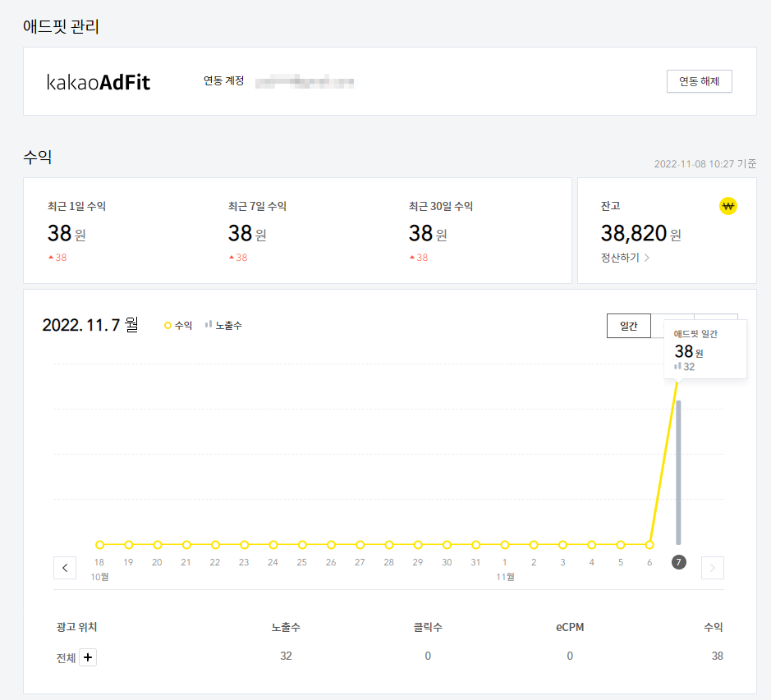771x700 pixels.
Task: Select the 일간 tab
Action: 628,326
